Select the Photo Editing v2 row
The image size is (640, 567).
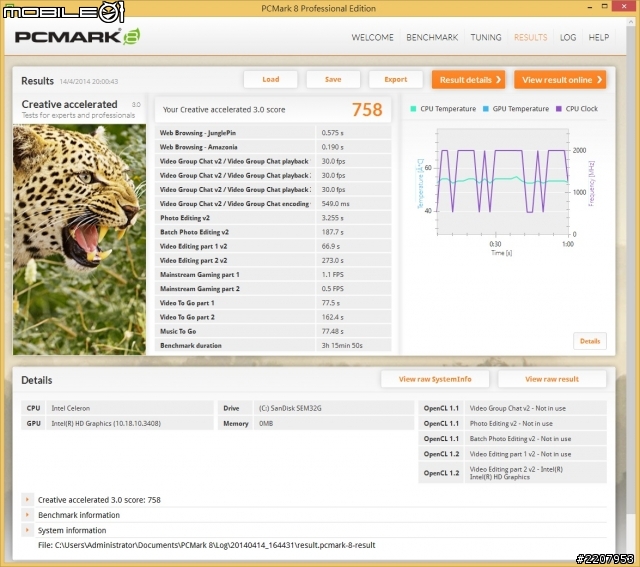(273, 218)
